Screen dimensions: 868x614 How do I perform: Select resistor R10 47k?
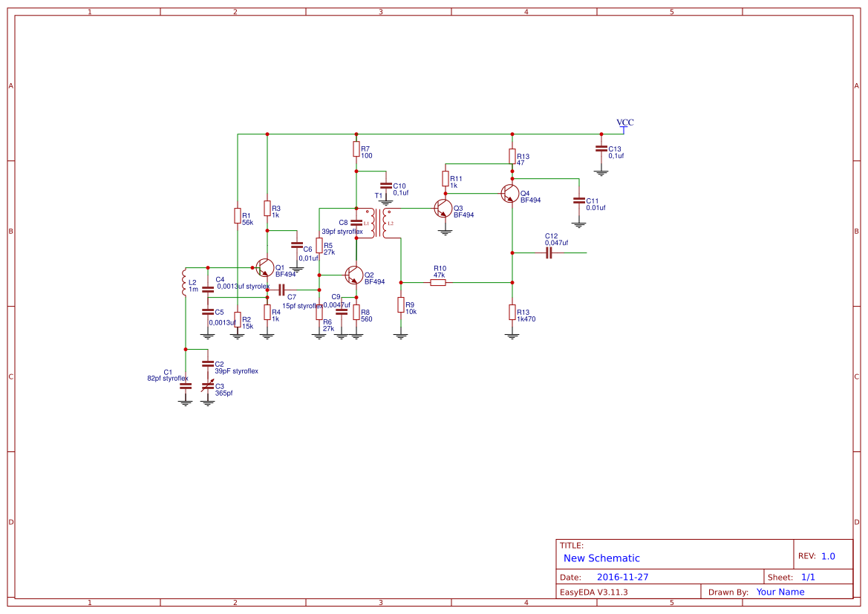point(438,281)
